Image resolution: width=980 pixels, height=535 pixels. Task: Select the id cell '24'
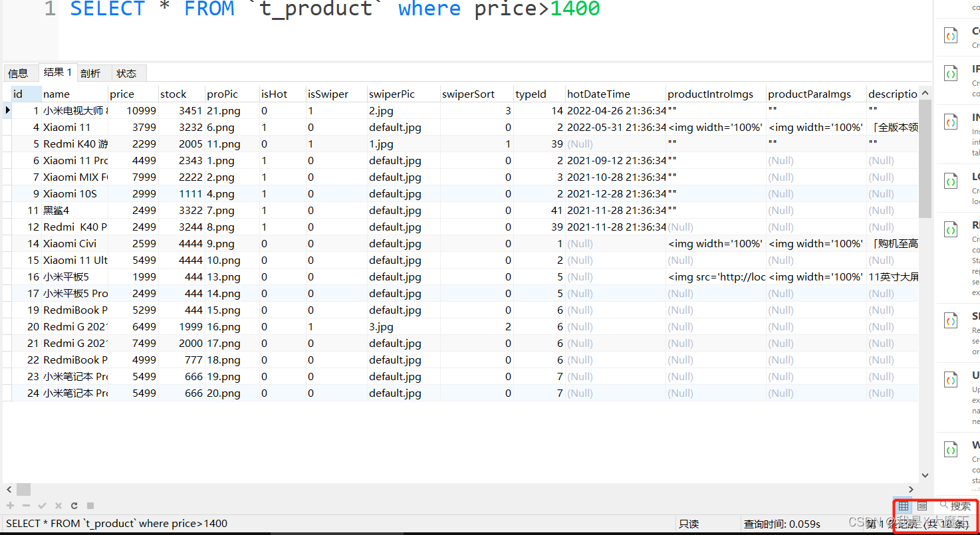point(27,393)
